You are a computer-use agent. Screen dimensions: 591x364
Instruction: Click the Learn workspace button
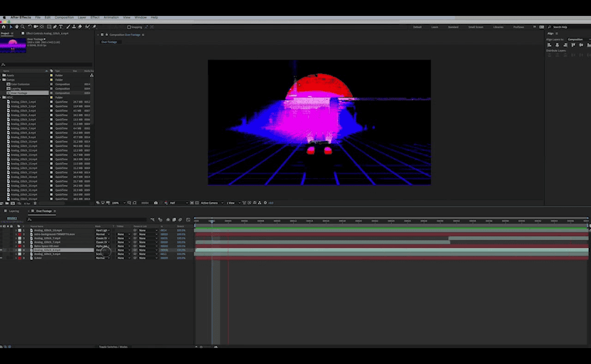(x=435, y=27)
